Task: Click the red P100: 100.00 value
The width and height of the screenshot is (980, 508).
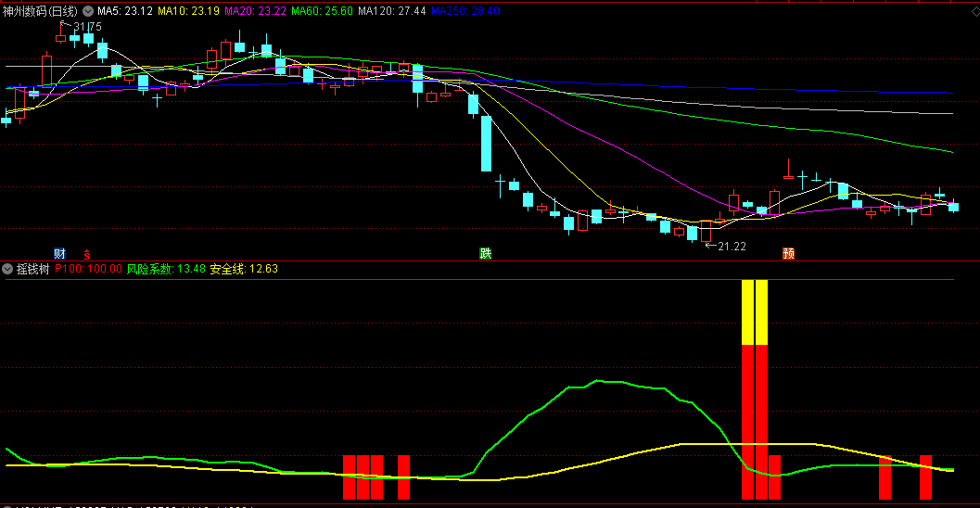Action: (x=88, y=270)
